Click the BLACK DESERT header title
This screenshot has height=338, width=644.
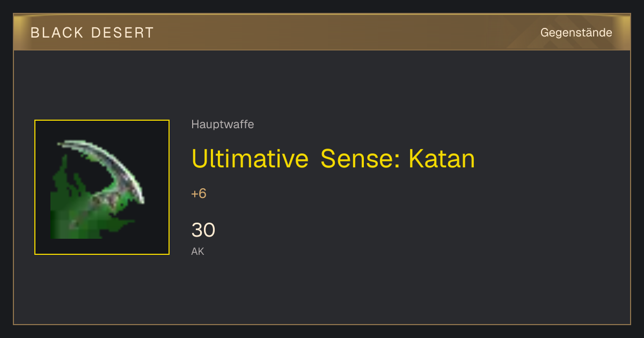click(92, 33)
